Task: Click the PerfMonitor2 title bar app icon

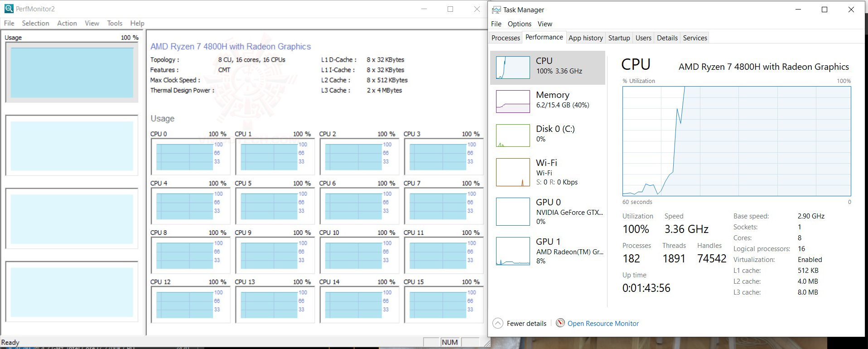Action: pyautogui.click(x=9, y=9)
